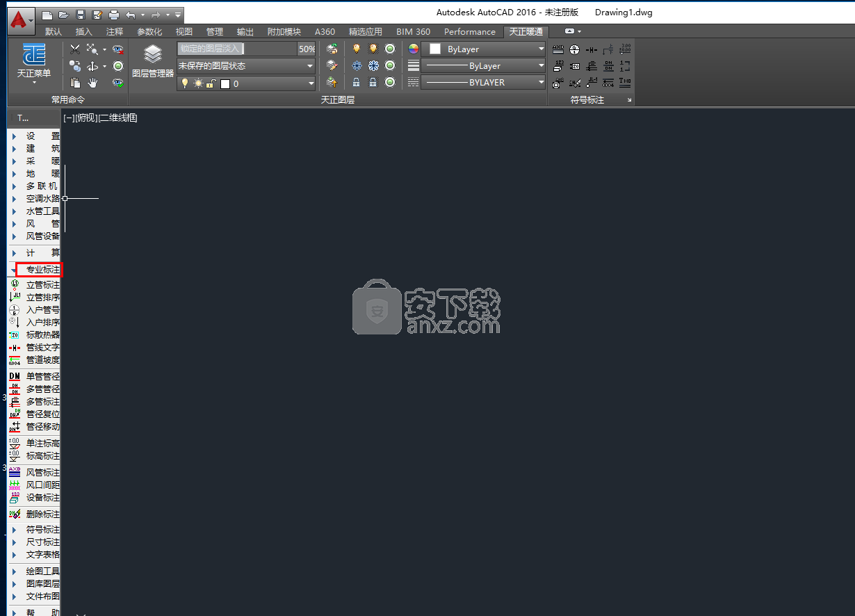Click the 俯视 view control label
855x616 pixels.
(x=86, y=118)
